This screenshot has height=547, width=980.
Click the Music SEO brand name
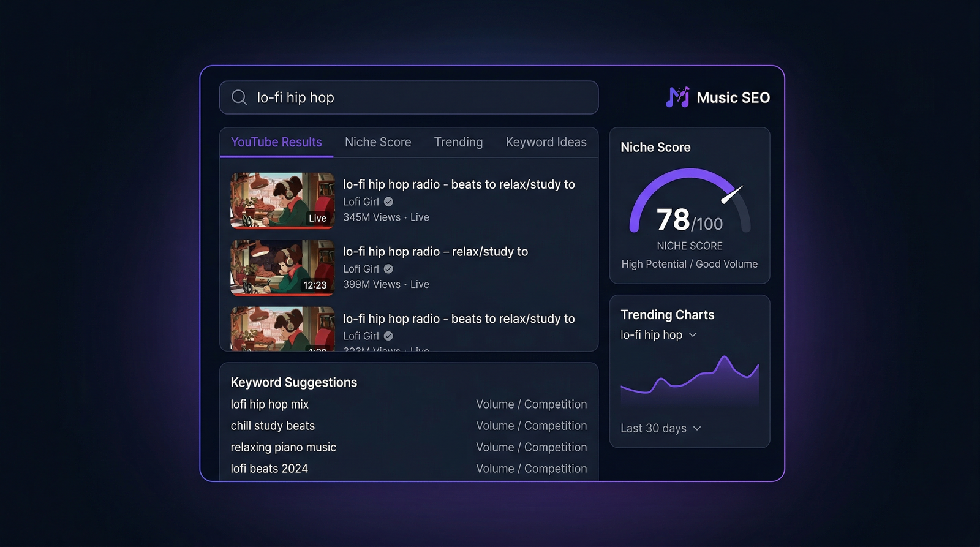[733, 97]
